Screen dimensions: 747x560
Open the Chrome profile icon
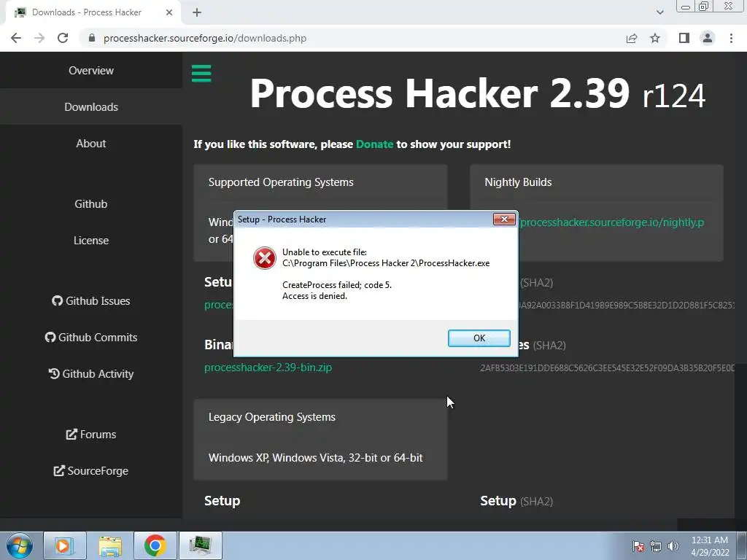(x=708, y=38)
